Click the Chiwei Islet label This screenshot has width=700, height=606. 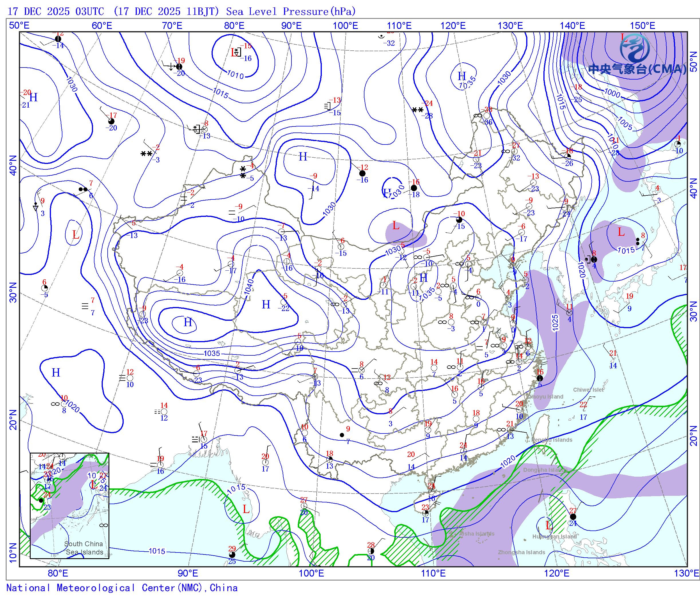point(588,390)
